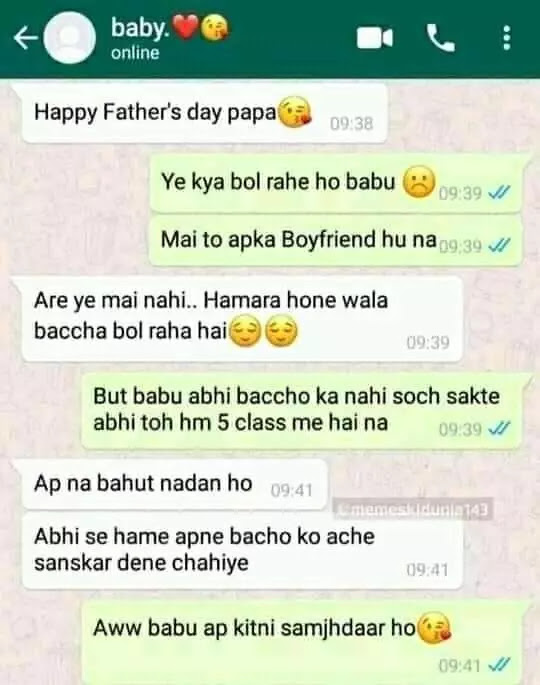This screenshot has height=685, width=540.
Task: Open the contact's profile picture
Action: coord(70,38)
